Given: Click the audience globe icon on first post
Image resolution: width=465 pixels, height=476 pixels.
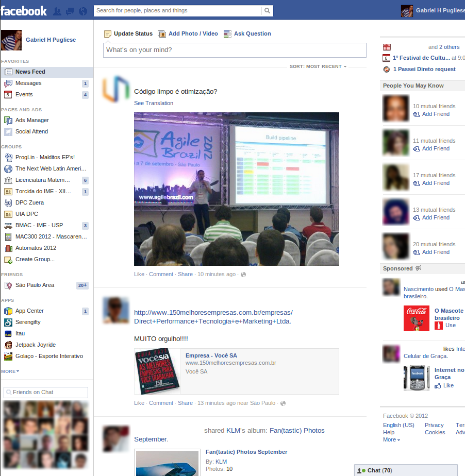Looking at the screenshot, I should 243,275.
